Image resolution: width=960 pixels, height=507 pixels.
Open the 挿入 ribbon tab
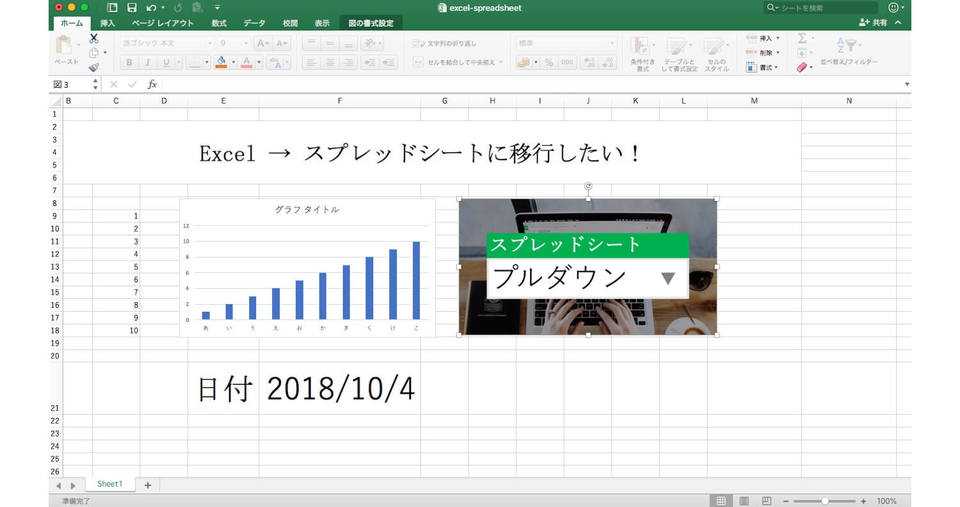click(107, 22)
